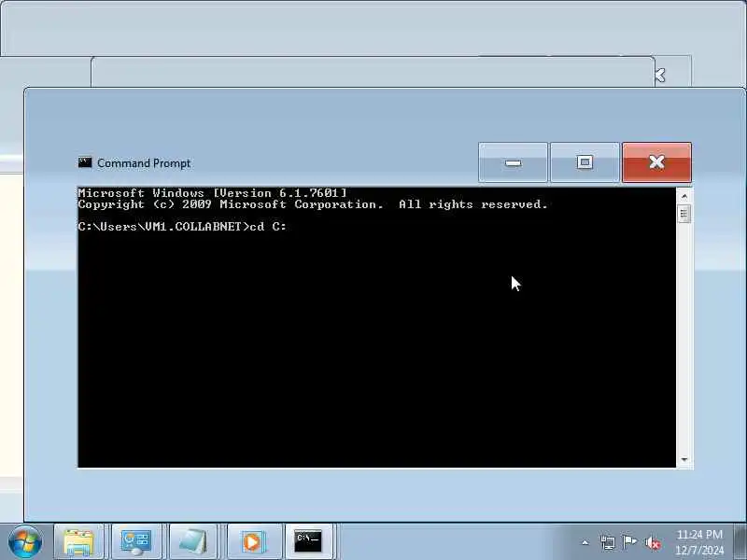Open Action Center flag icon
The width and height of the screenshot is (747, 560).
pos(629,542)
